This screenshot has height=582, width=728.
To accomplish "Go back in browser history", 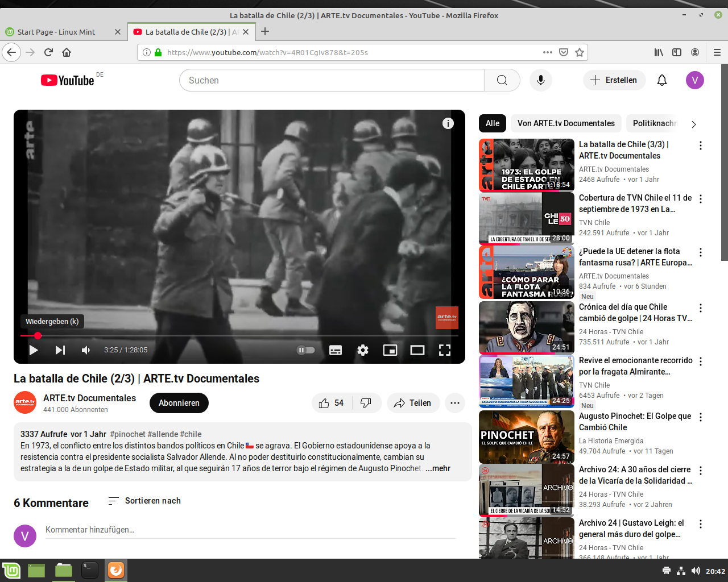I will 11,52.
